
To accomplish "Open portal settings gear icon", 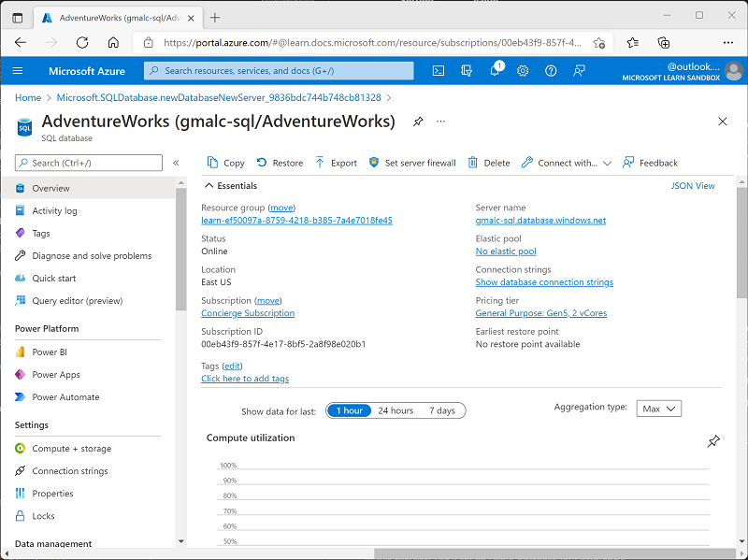I will coord(523,71).
